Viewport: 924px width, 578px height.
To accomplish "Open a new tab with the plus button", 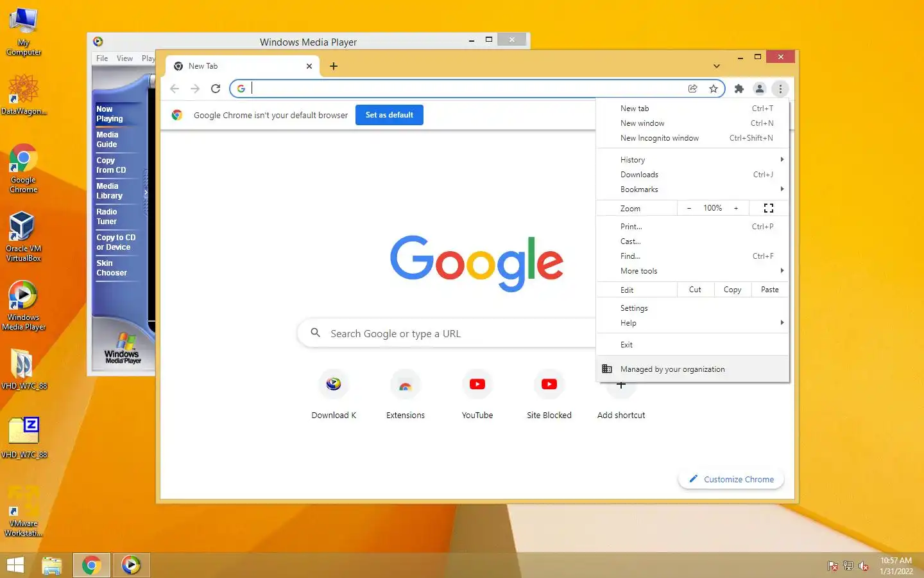I will [334, 66].
